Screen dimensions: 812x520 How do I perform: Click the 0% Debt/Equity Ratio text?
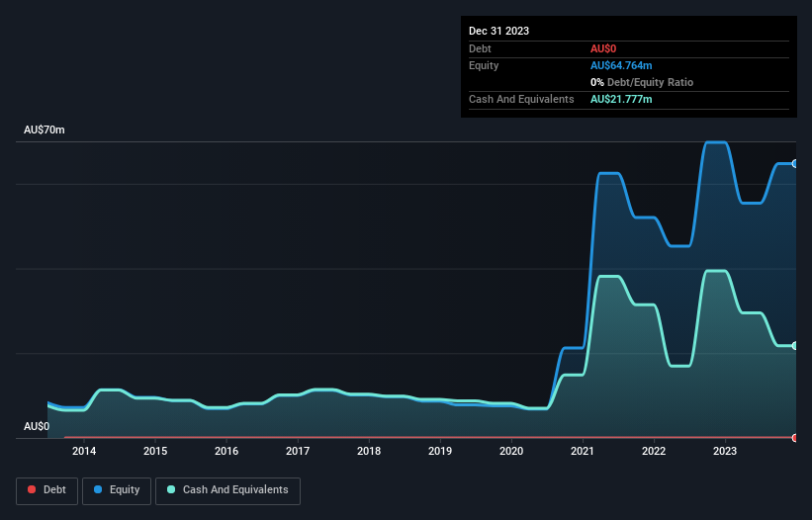point(642,82)
